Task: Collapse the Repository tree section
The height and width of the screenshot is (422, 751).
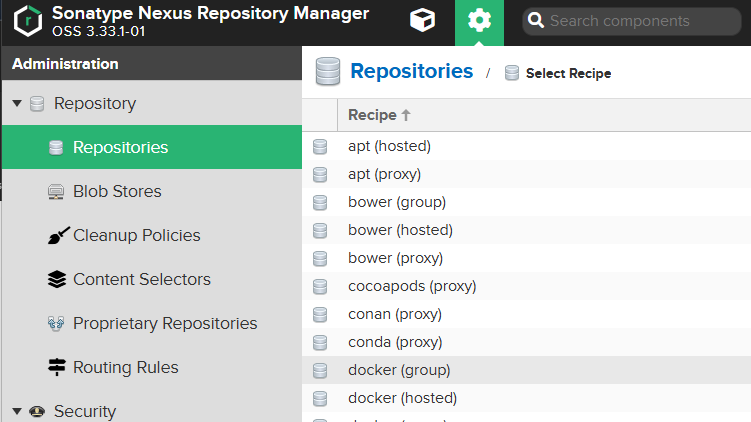Action: pyautogui.click(x=17, y=103)
